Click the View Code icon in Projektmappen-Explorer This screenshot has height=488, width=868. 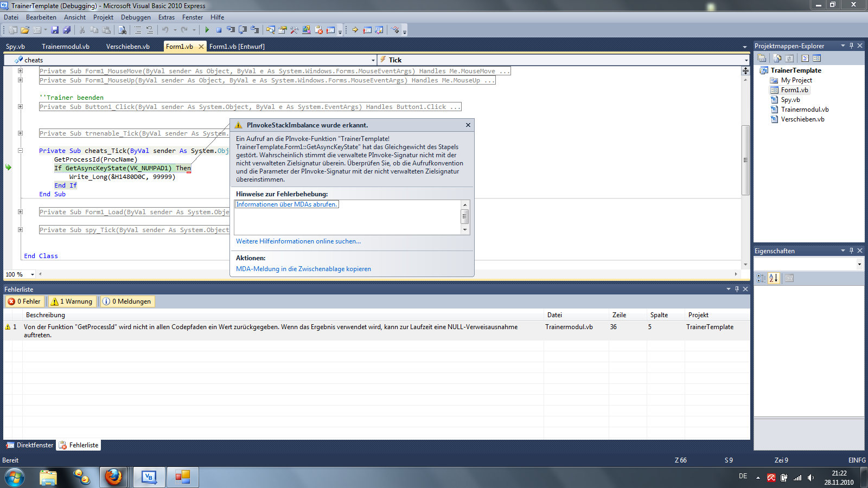tap(805, 58)
